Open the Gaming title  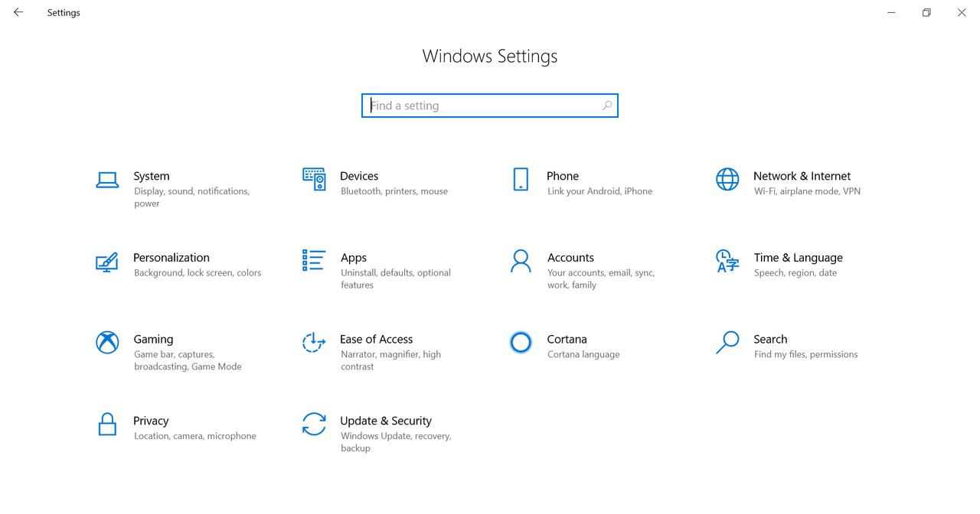pos(153,339)
